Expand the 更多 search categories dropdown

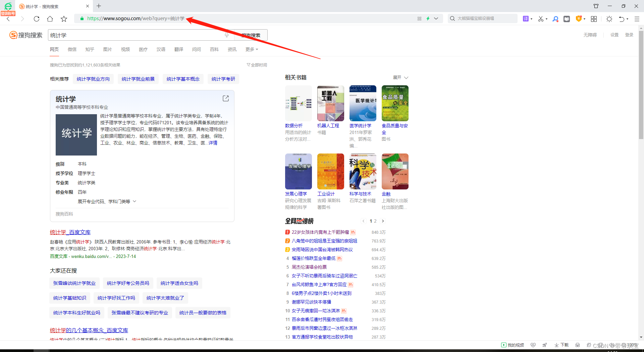[x=252, y=49]
